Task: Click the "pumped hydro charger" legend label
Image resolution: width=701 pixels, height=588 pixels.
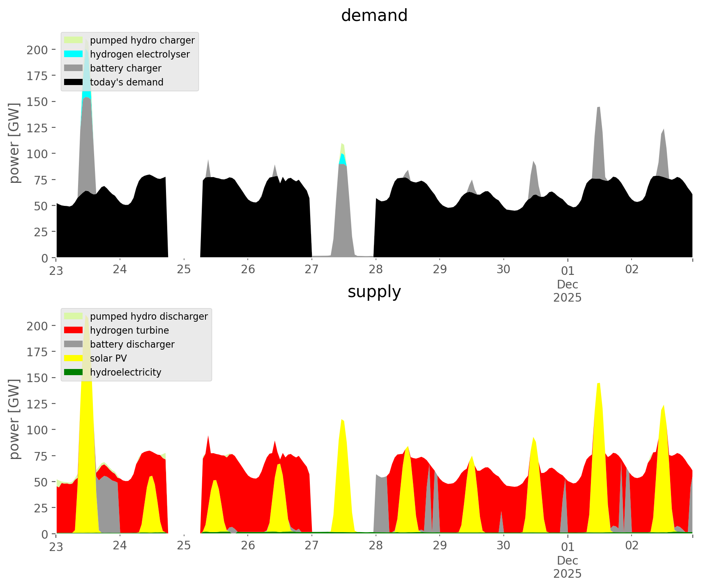Action: (142, 40)
